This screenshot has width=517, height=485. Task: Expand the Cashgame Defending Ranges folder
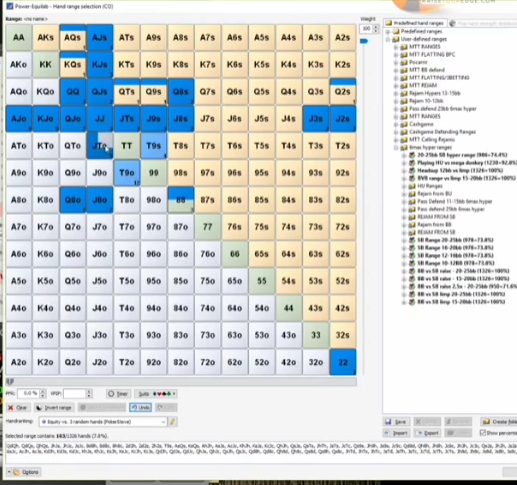[396, 132]
